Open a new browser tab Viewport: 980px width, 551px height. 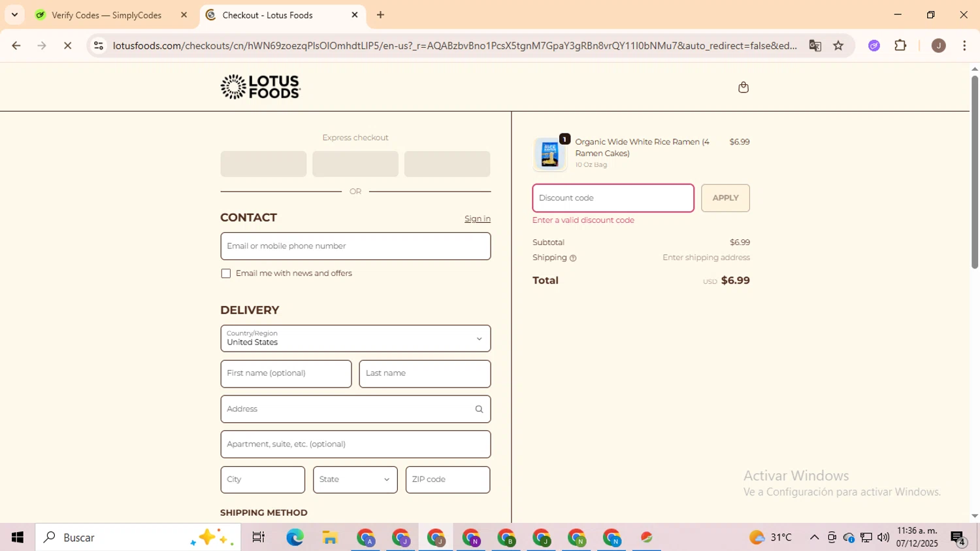380,15
